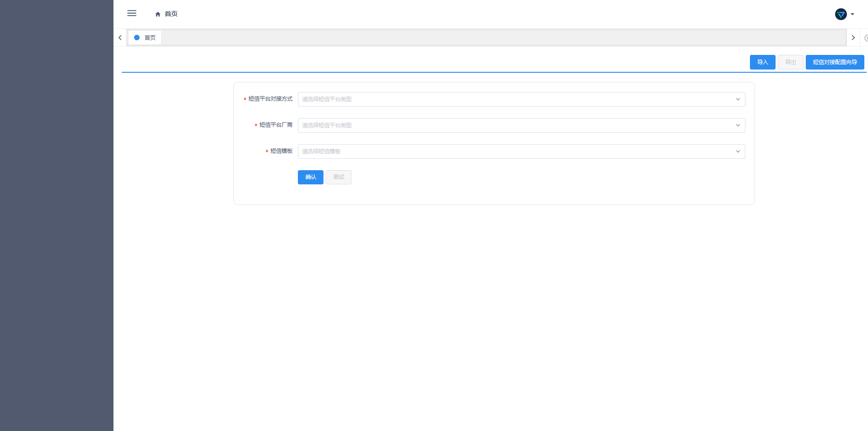Toggle the hamburger sidebar menu icon
The width and height of the screenshot is (868, 431).
[x=132, y=13]
